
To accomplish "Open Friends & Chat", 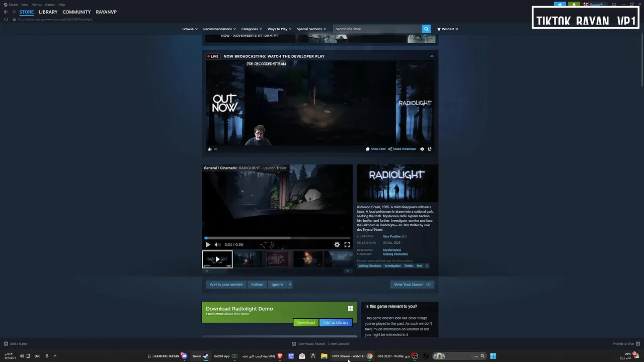I will (x=626, y=344).
